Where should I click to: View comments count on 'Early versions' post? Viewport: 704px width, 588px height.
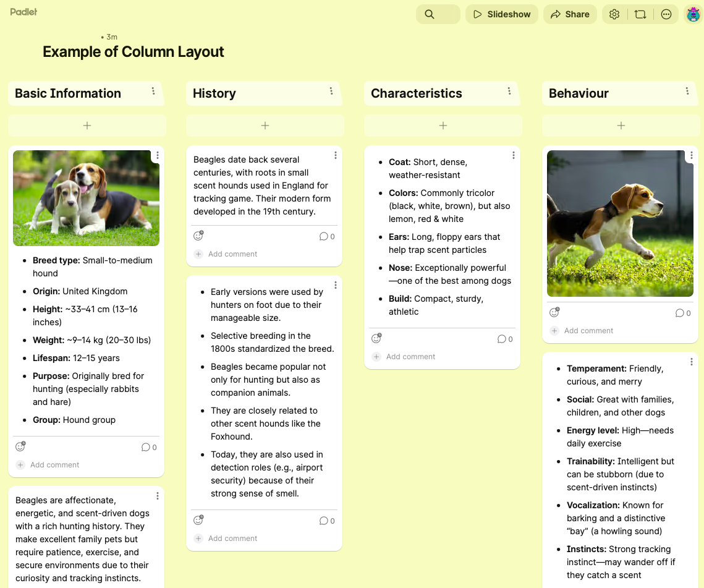tap(327, 521)
